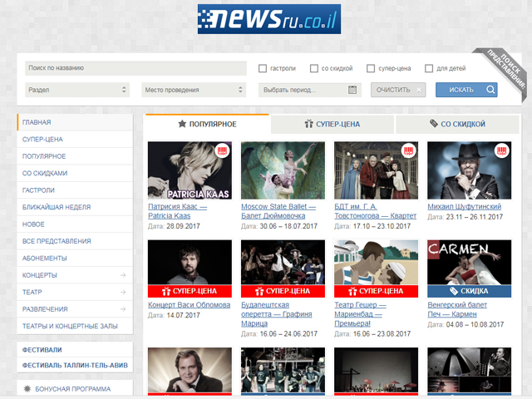Check the супер-цена filter box
This screenshot has width=532, height=399.
pyautogui.click(x=371, y=68)
